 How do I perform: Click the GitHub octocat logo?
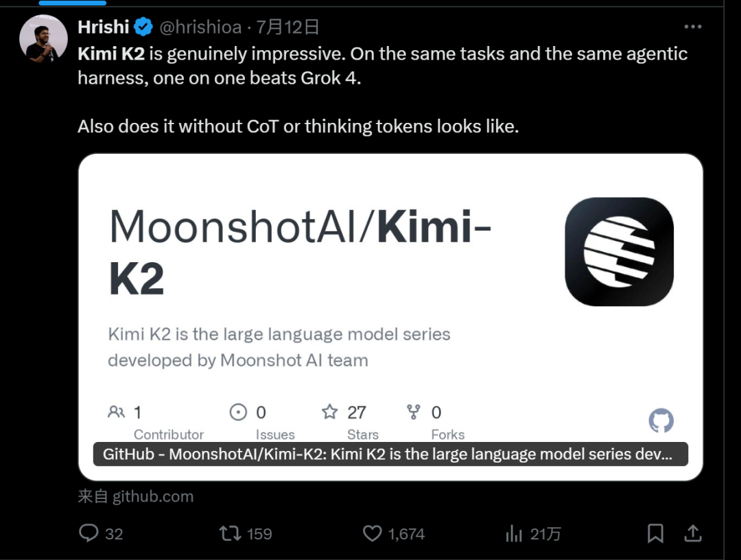point(661,421)
